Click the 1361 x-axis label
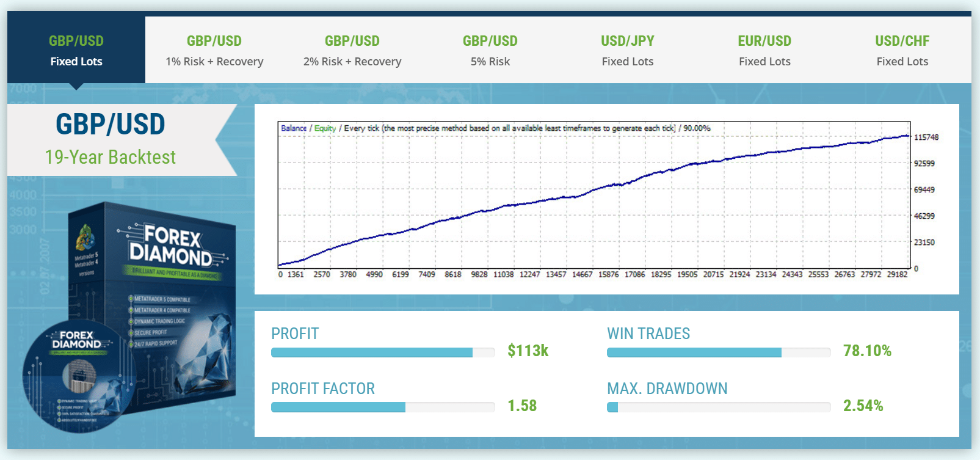This screenshot has height=460, width=980. click(x=296, y=274)
